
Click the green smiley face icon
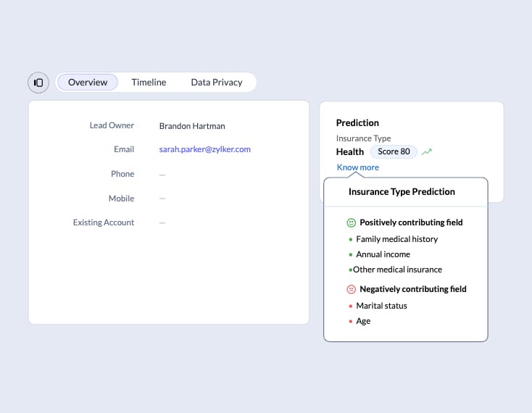tap(352, 222)
